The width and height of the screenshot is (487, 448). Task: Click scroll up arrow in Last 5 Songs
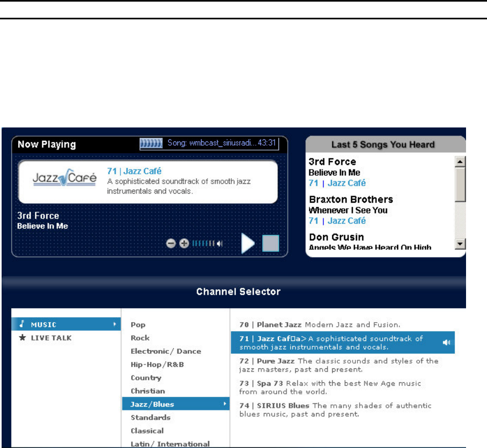(x=460, y=161)
